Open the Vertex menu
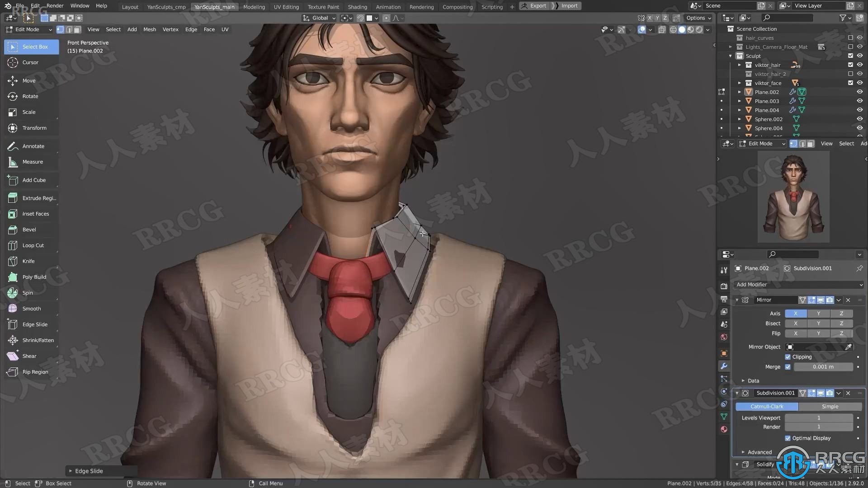Viewport: 868px width, 488px height. 170,29
